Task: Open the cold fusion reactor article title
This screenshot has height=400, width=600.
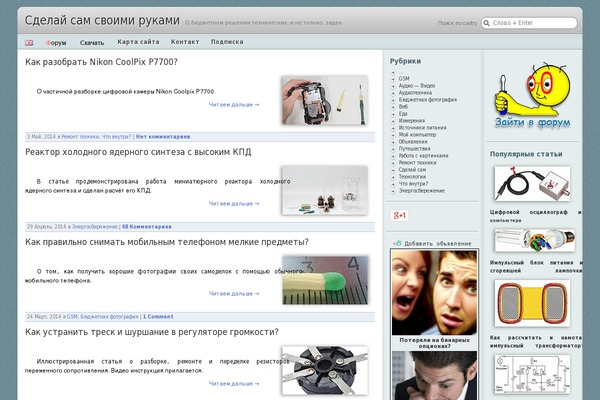Action: 138,152
